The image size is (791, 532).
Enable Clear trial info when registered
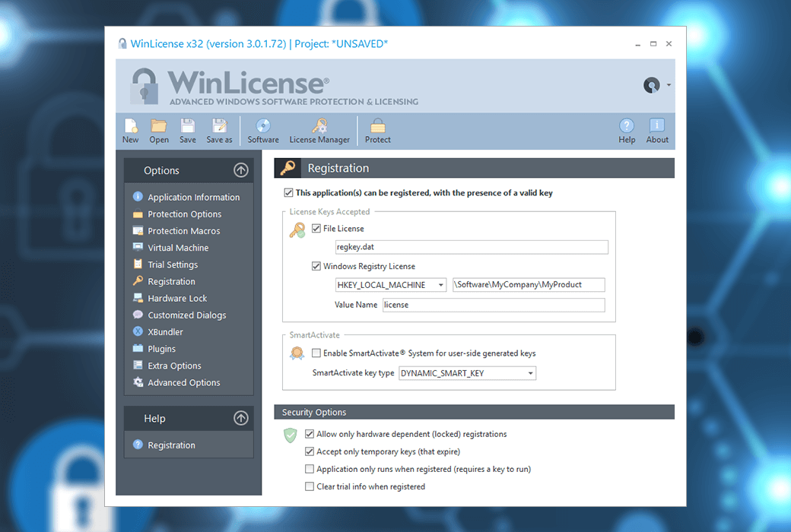pyautogui.click(x=310, y=486)
